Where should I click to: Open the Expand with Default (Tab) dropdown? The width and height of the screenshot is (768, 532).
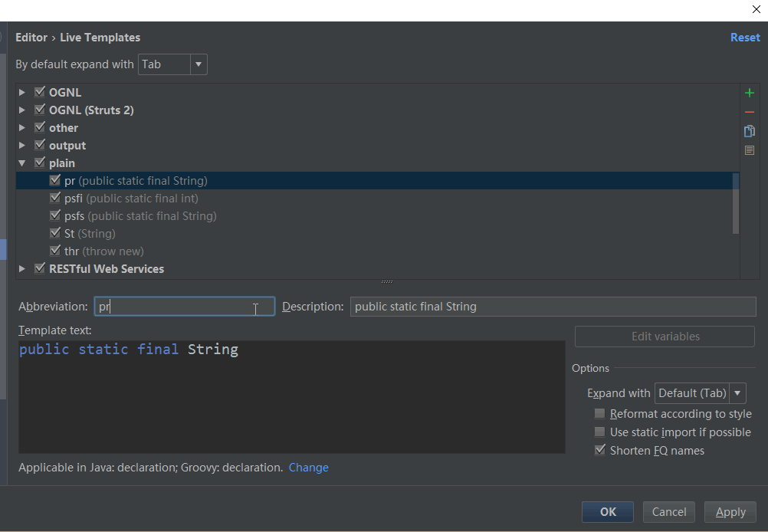pos(700,393)
